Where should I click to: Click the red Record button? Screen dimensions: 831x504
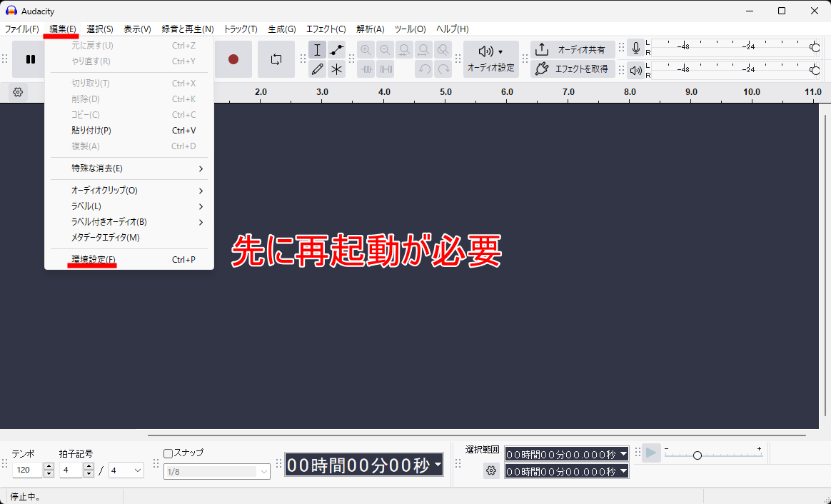pyautogui.click(x=233, y=59)
